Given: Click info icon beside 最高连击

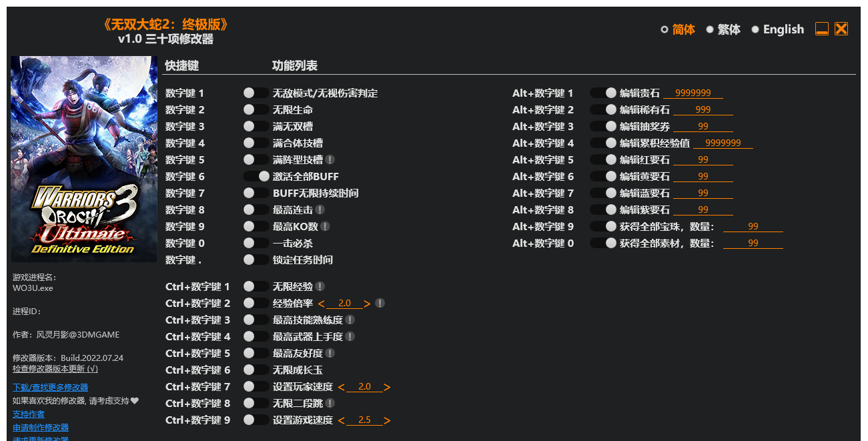Looking at the screenshot, I should [x=320, y=209].
